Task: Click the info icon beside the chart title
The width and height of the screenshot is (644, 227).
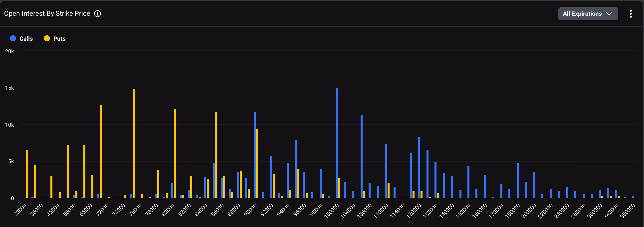Action: click(97, 14)
